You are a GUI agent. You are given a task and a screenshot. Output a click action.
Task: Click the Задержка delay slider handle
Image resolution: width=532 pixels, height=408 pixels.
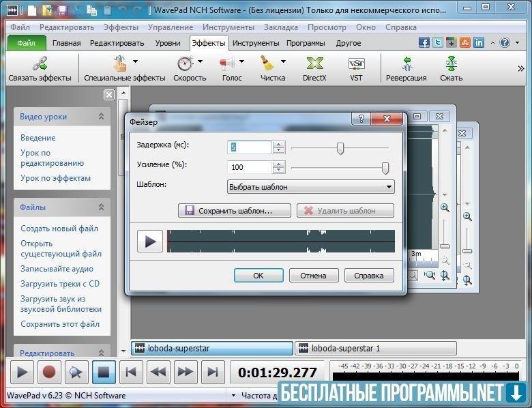point(340,148)
